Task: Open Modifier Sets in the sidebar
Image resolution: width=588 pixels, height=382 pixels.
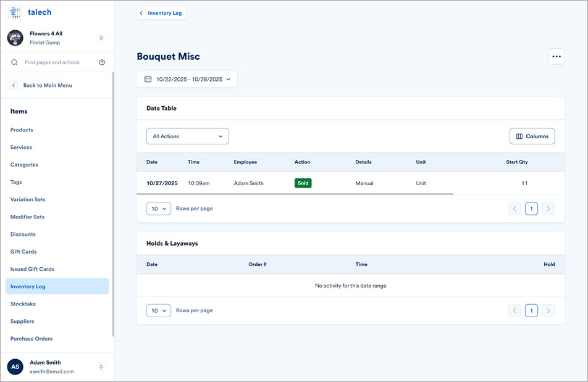Action: pos(27,217)
